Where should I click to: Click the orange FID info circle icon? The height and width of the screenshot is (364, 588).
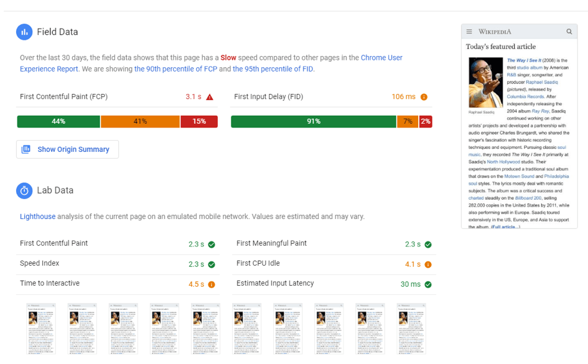click(424, 97)
